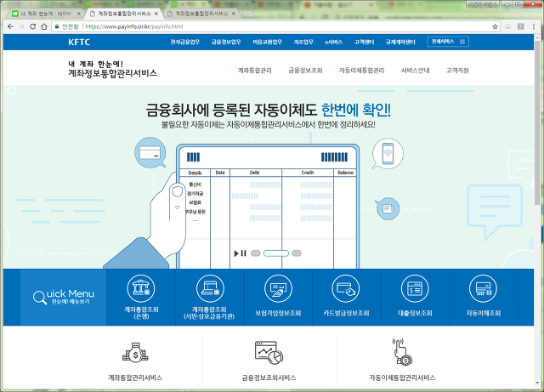Open the browser home icon
Screen dimensions: 544x392
click(x=44, y=26)
